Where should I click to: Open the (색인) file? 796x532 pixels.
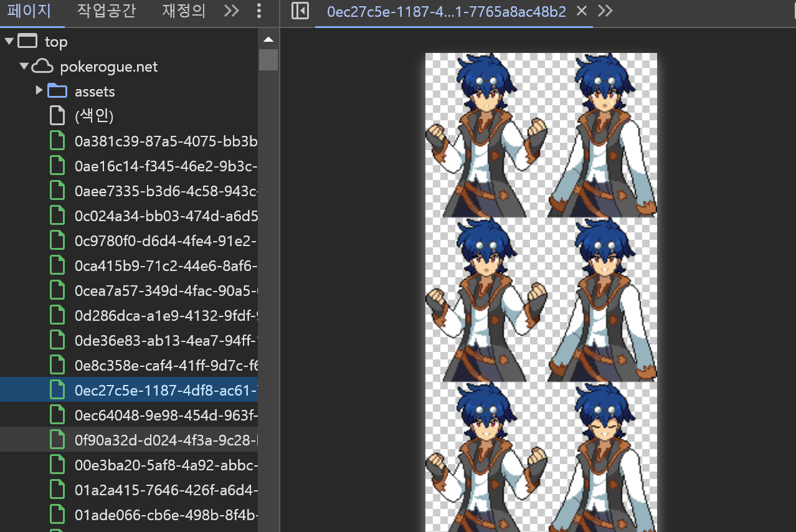coord(93,116)
